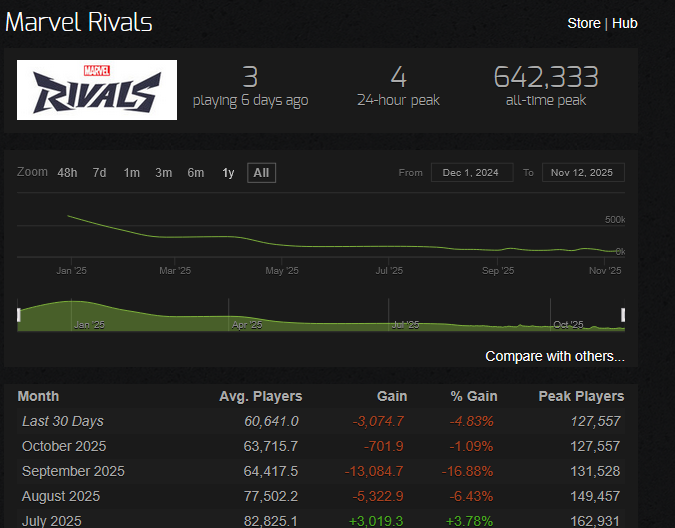675x528 pixels.
Task: Click the -16.88% gain percentage
Action: [x=467, y=471]
